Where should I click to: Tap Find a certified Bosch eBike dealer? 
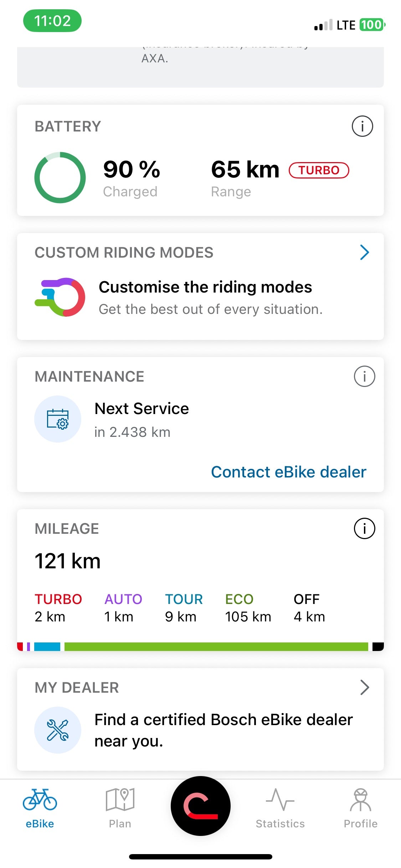(x=223, y=730)
